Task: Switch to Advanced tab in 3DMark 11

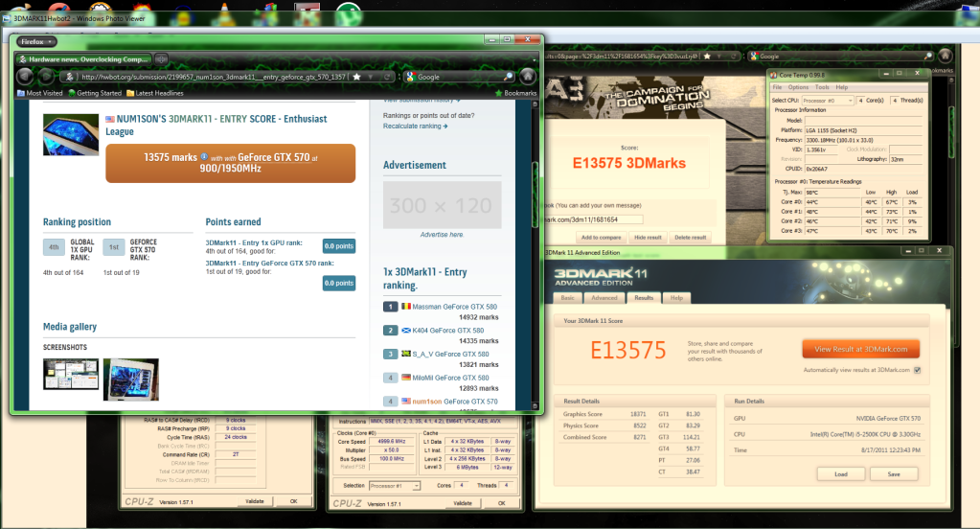Action: point(604,298)
